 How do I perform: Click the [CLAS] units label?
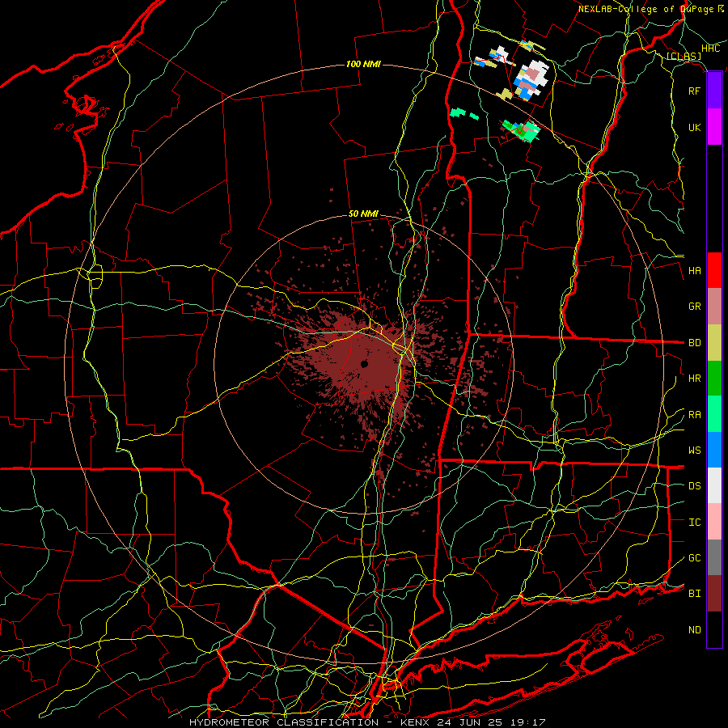[x=684, y=56]
